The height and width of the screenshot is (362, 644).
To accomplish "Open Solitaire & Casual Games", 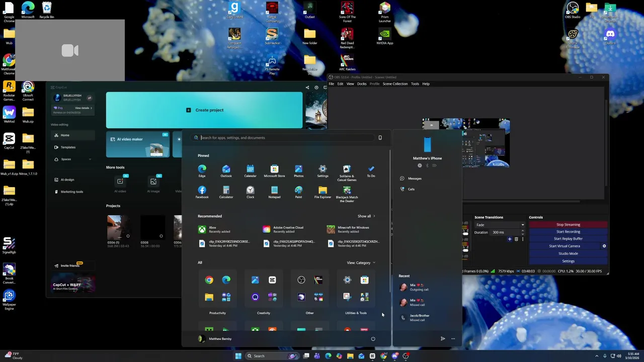I will pyautogui.click(x=347, y=173).
